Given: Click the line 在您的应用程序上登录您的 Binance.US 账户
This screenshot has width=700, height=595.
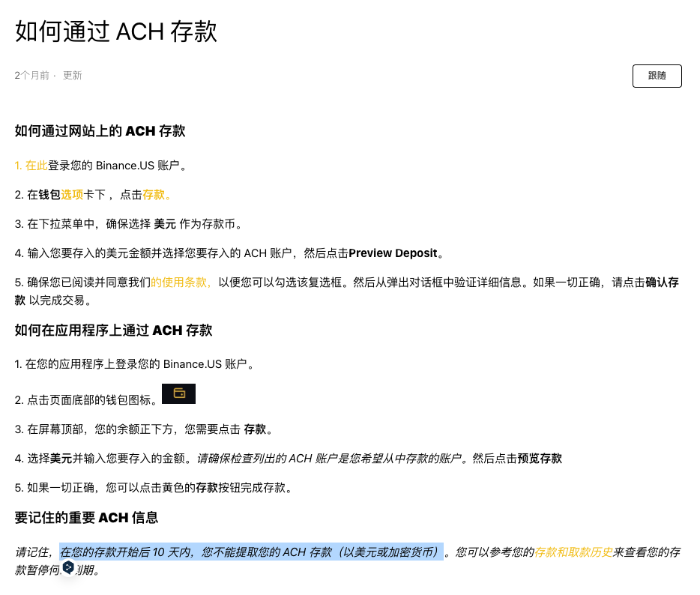Looking at the screenshot, I should pos(134,364).
